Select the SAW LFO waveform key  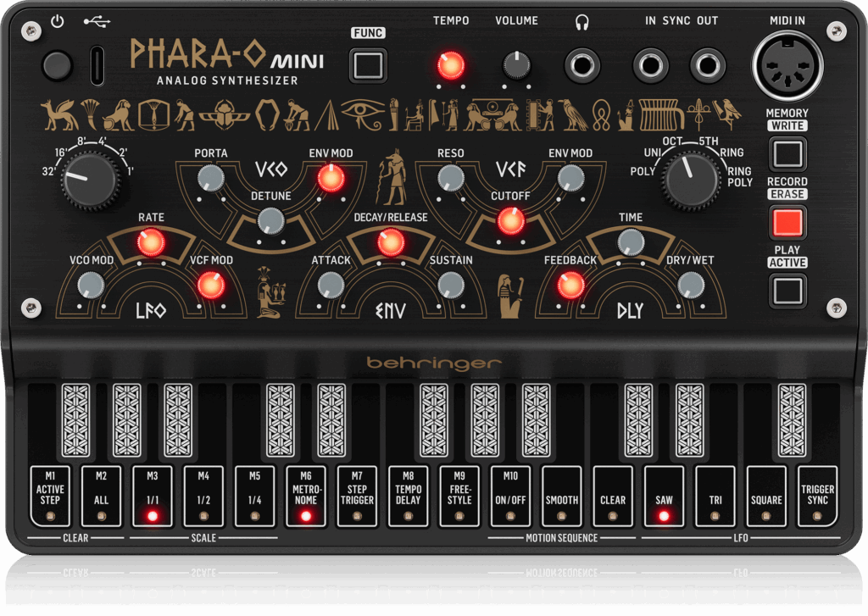(664, 496)
